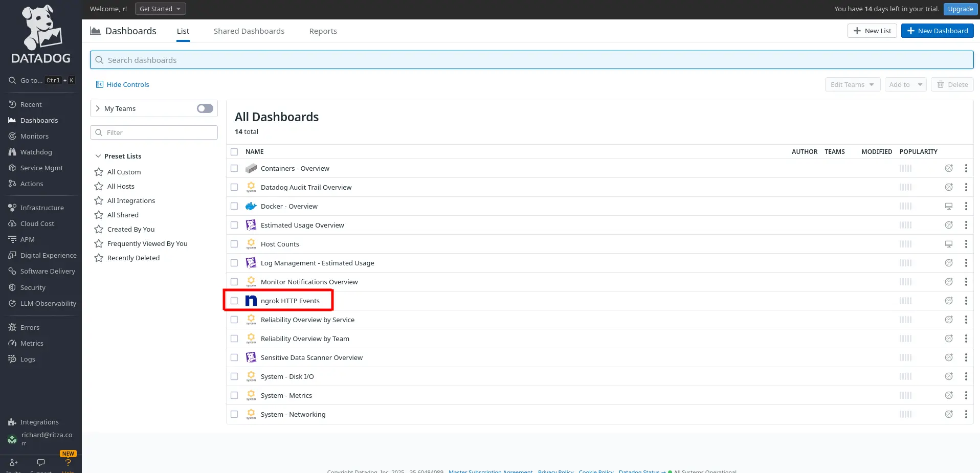Open the Estimated Usage Overview dashboard

pos(302,225)
